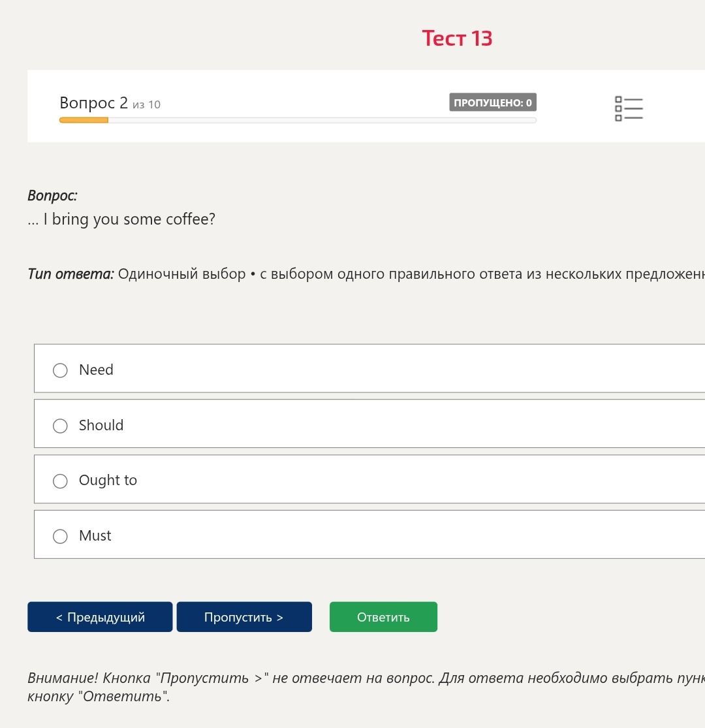Image resolution: width=705 pixels, height=728 pixels.
Task: Click the green "Ответить" button
Action: click(383, 617)
